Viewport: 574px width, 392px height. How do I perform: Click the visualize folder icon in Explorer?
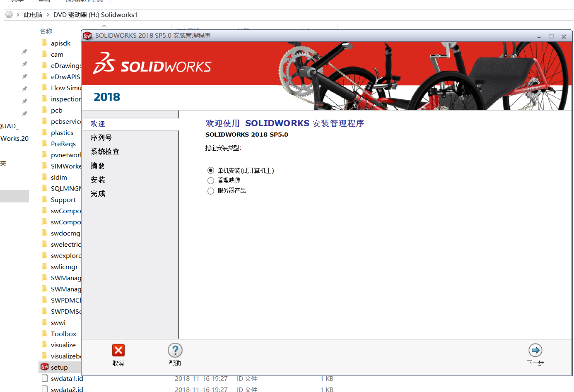(44, 344)
